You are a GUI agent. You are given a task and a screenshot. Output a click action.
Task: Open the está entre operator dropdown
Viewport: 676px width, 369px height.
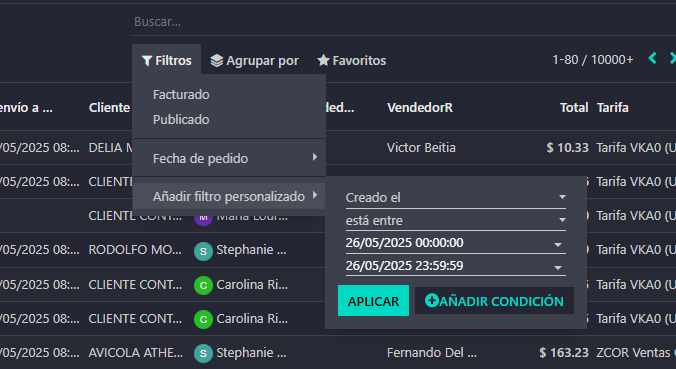[x=456, y=220]
